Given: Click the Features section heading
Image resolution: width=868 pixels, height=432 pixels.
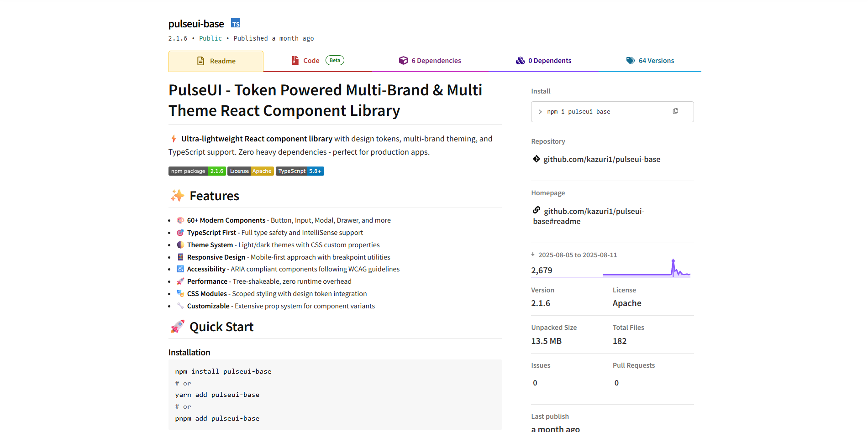Looking at the screenshot, I should (214, 196).
